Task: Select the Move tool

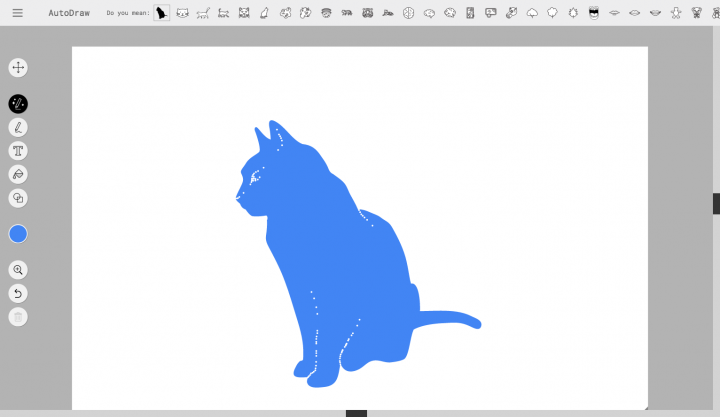Action: [18, 68]
